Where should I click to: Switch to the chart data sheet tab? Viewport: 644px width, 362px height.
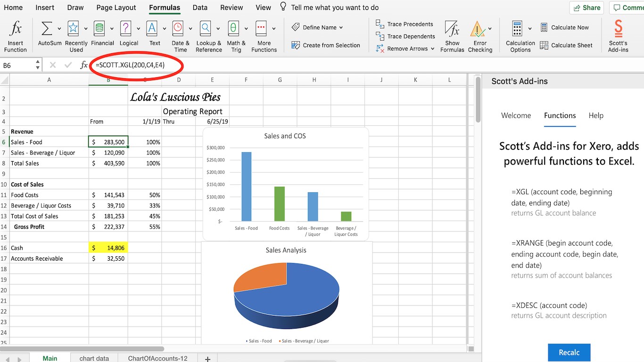[94, 358]
